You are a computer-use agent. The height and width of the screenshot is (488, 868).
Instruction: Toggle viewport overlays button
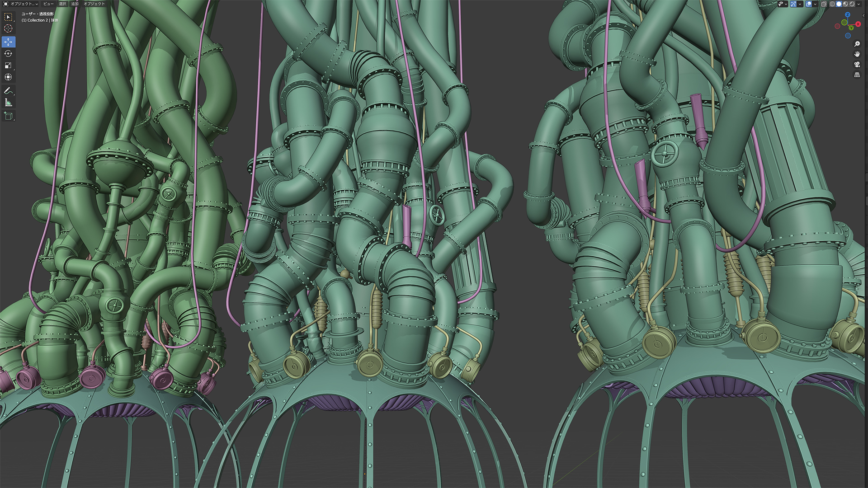[x=808, y=4]
